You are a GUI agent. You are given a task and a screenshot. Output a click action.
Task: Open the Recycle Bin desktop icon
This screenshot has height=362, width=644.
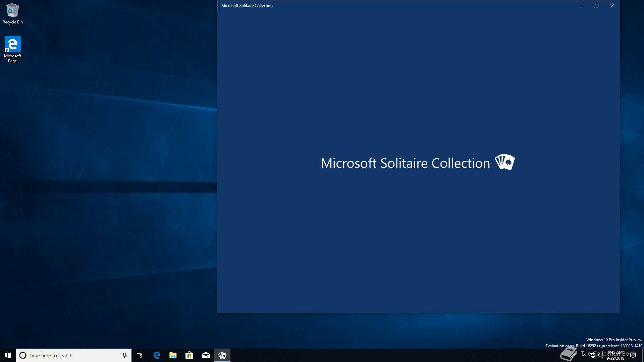pyautogui.click(x=13, y=14)
